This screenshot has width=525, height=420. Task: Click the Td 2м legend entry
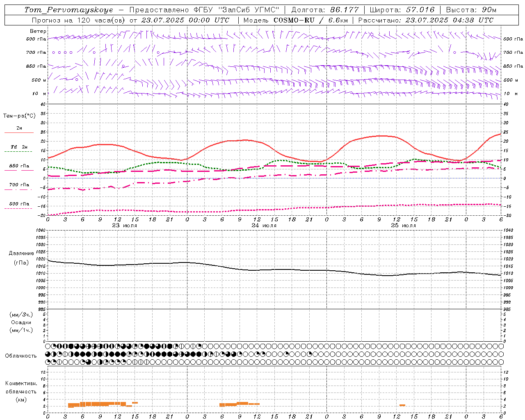[19, 147]
